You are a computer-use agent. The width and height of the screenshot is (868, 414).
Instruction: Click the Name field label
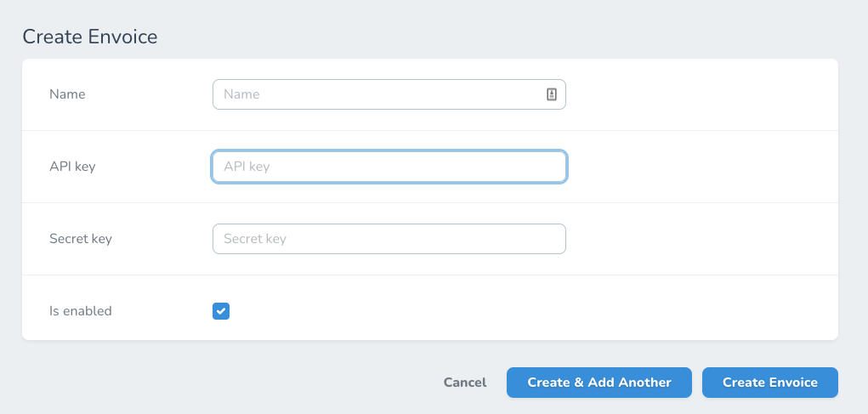(67, 94)
